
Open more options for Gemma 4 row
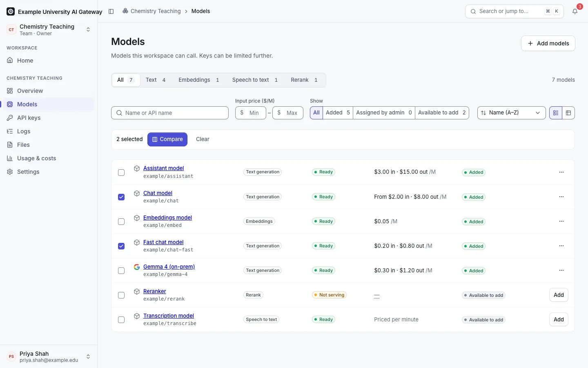561,270
